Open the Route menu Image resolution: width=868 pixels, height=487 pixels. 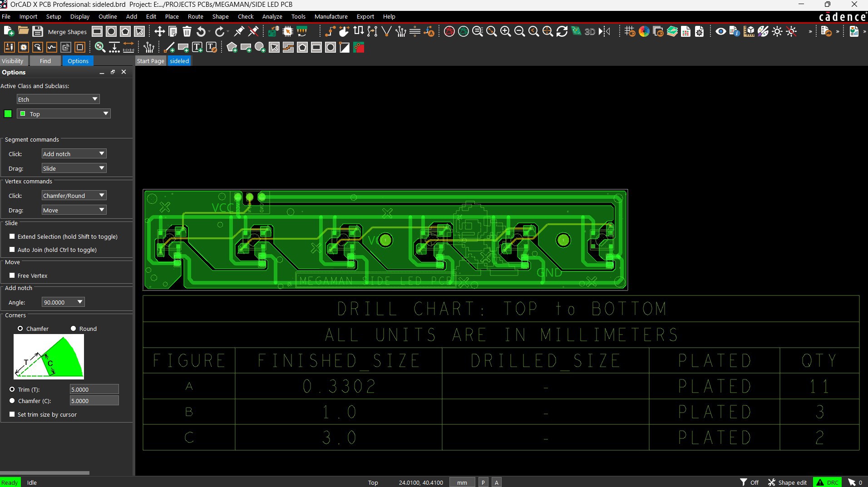pos(195,16)
